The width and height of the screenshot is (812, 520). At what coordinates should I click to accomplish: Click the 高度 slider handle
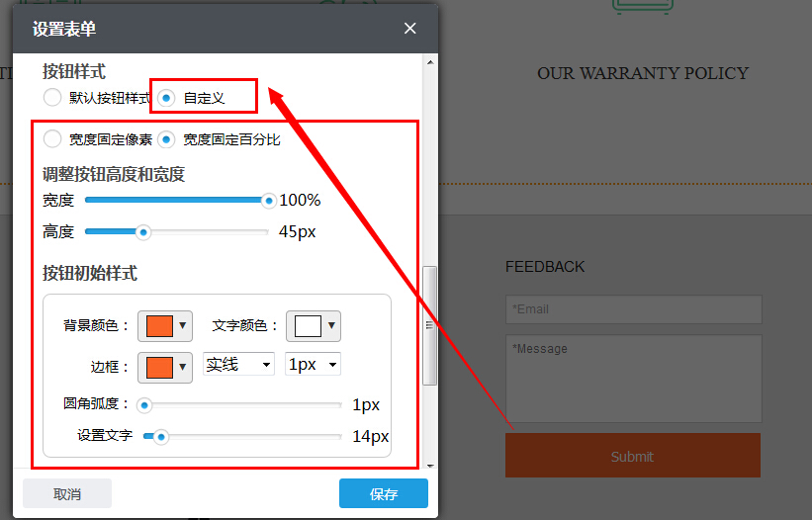(142, 232)
